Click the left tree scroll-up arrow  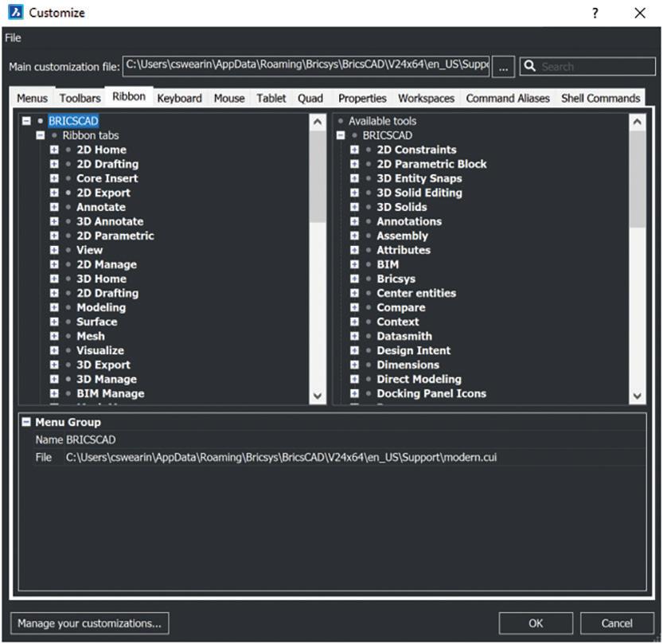(318, 123)
